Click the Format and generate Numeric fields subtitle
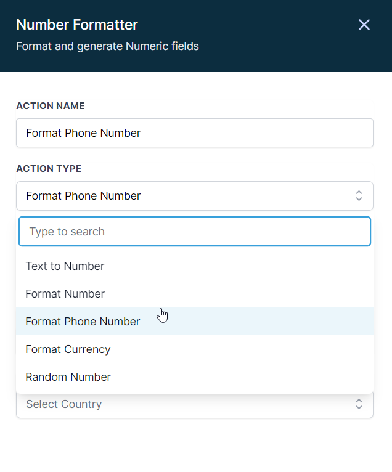The image size is (392, 472). (x=107, y=46)
